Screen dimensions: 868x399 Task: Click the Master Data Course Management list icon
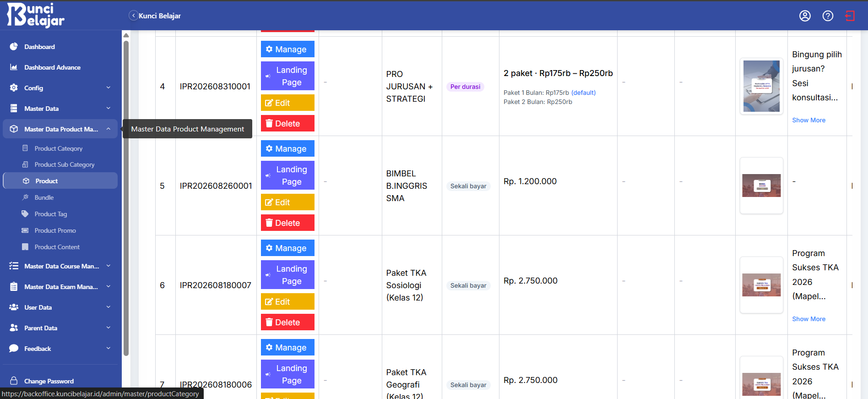[x=14, y=266]
